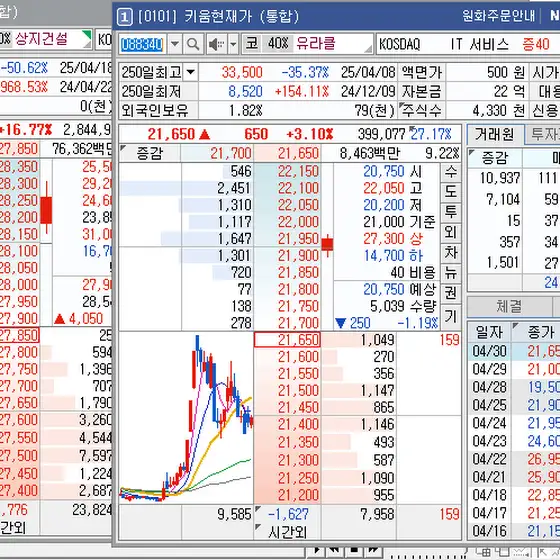Click the speaker sound alert icon

pyautogui.click(x=216, y=44)
